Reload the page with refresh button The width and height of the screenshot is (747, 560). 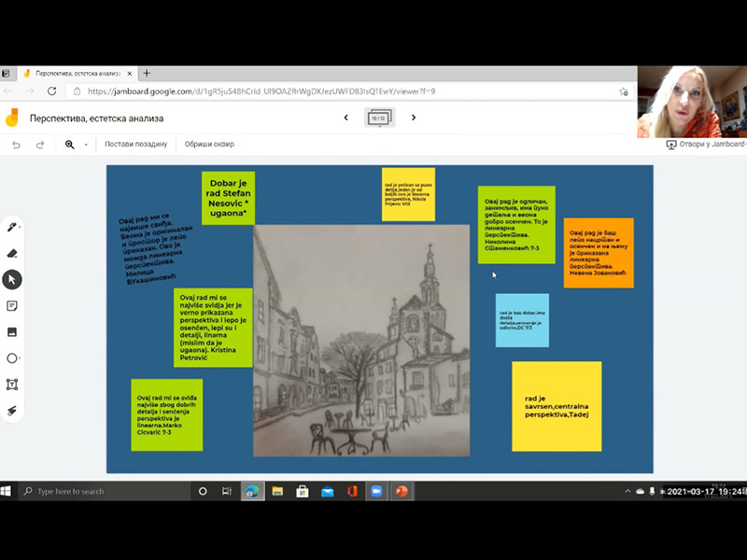click(x=52, y=91)
